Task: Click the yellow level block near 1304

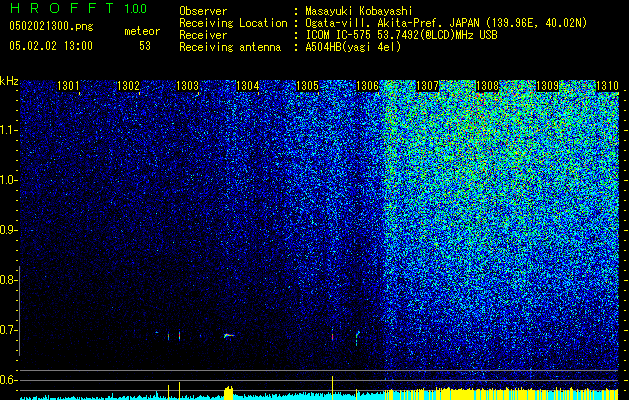Action: click(228, 393)
